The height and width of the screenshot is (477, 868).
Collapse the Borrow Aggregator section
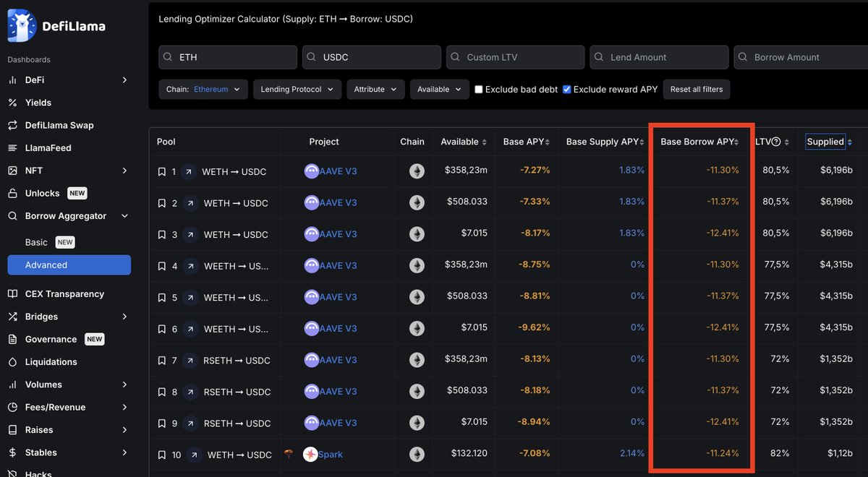[124, 216]
